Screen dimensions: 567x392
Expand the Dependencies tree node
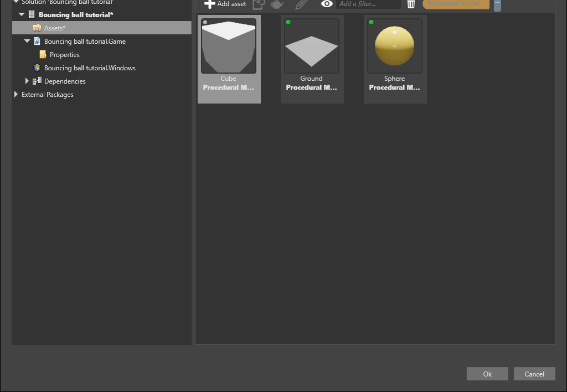tap(27, 81)
